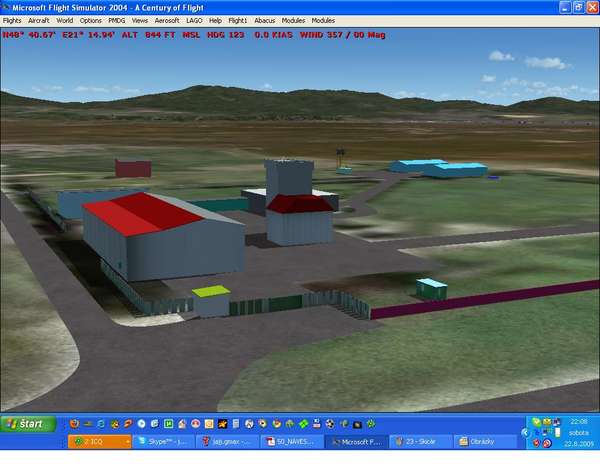This screenshot has height=469, width=600.
Task: Click the Windows start button
Action: 28,424
